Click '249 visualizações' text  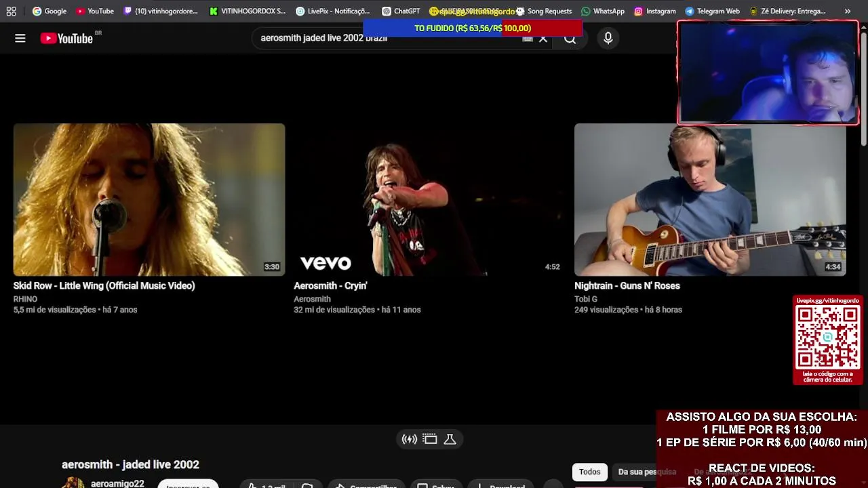[606, 310]
